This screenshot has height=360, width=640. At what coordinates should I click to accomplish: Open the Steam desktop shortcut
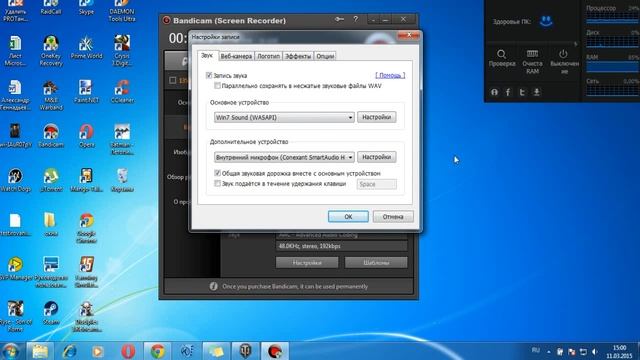[51, 313]
